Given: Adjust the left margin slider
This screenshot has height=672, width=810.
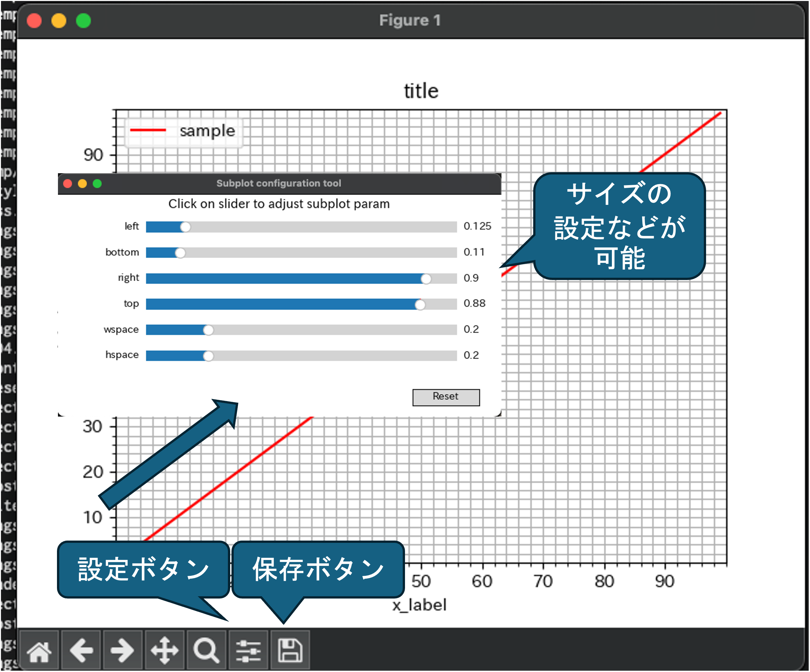Looking at the screenshot, I should pyautogui.click(x=186, y=228).
